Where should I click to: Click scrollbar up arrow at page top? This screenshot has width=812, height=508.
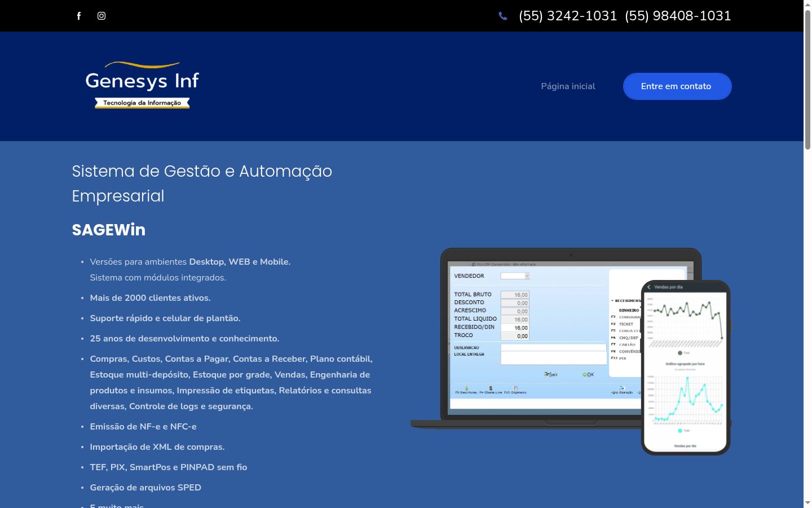pyautogui.click(x=807, y=5)
